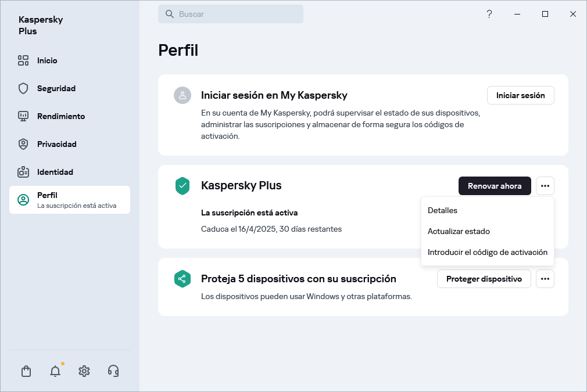This screenshot has width=587, height=392.
Task: Click the Buscar search field
Action: [231, 14]
